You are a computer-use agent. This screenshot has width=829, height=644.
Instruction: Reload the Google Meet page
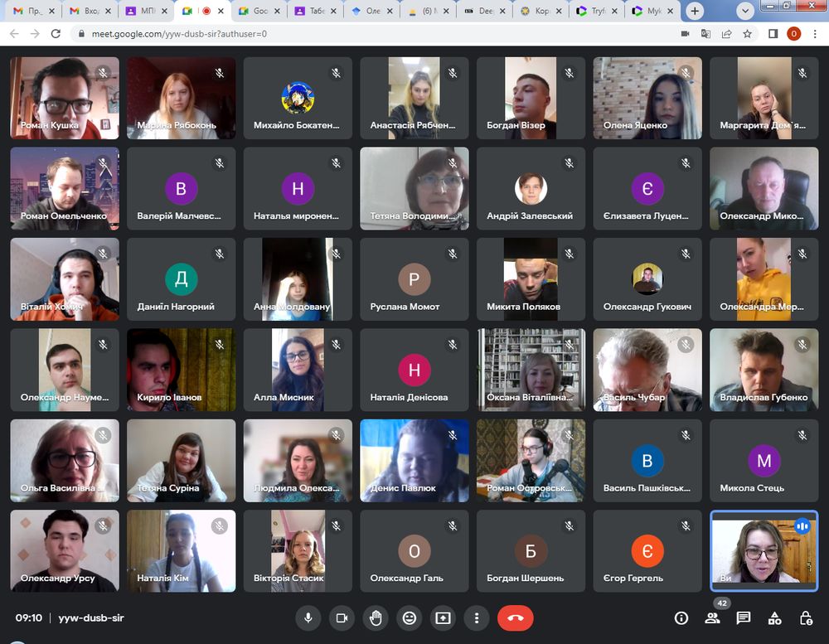[56, 34]
